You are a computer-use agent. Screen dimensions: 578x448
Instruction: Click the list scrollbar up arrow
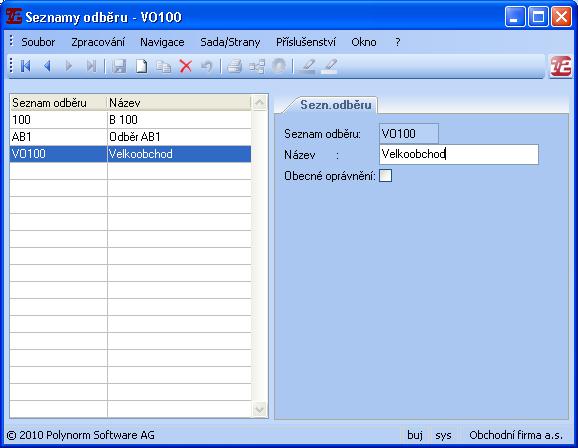(260, 103)
